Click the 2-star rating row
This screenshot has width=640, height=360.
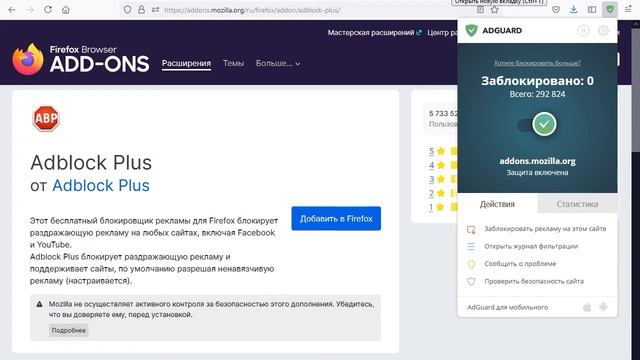[x=443, y=193]
